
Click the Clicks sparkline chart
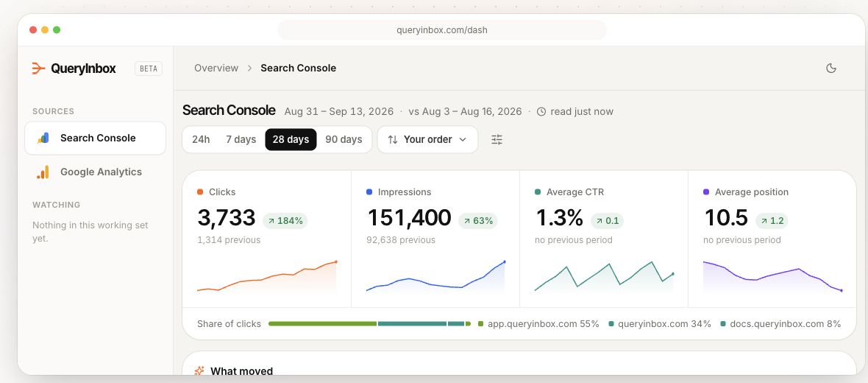tap(267, 275)
